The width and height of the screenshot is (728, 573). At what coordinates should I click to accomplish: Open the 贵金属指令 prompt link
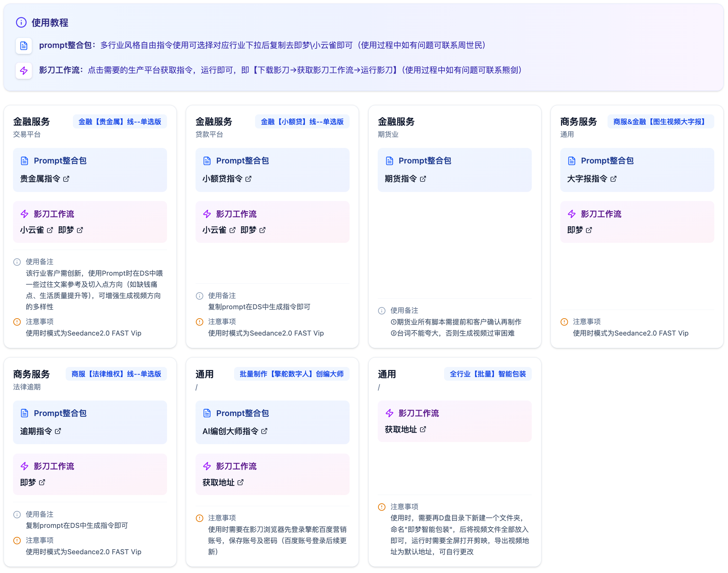pos(45,179)
